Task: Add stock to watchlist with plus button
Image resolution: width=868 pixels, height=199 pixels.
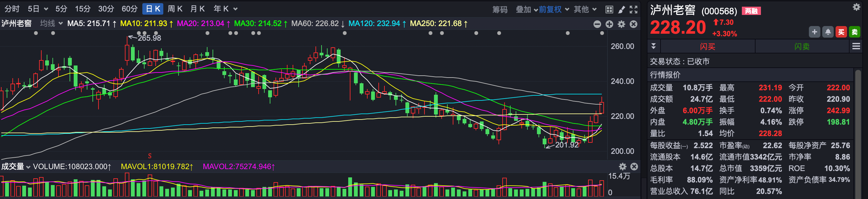Action: coord(814,32)
